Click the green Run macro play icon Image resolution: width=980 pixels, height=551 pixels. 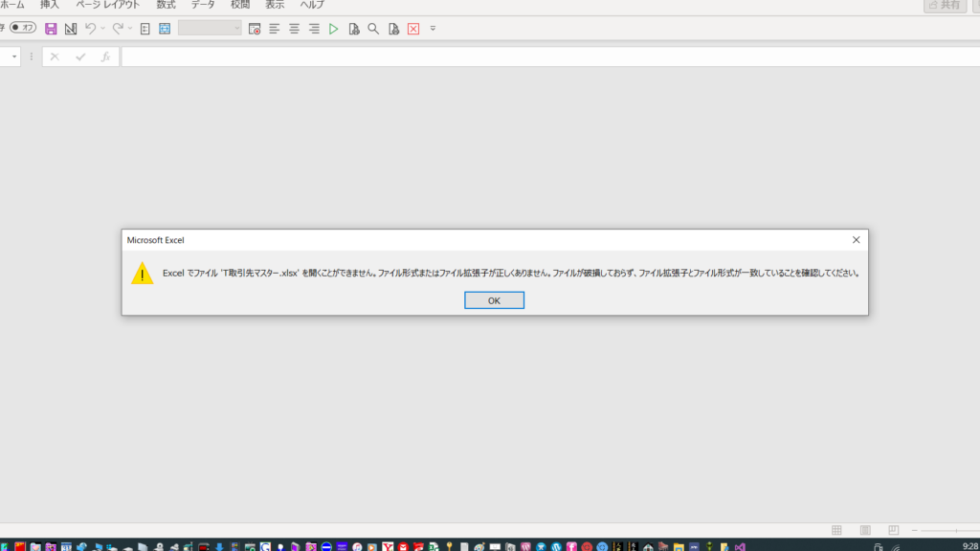coord(334,29)
